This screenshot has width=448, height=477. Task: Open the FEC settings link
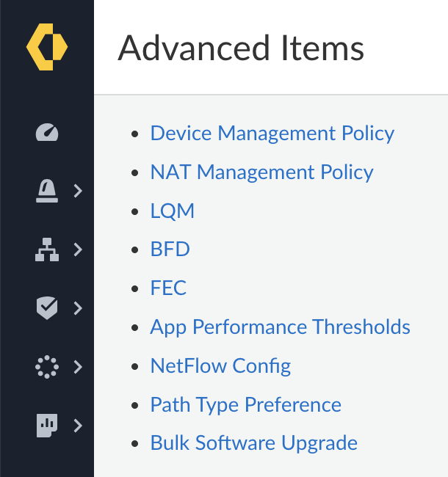168,288
